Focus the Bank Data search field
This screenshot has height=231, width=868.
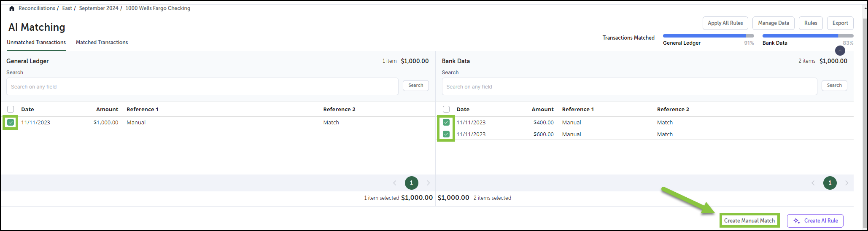click(x=629, y=87)
